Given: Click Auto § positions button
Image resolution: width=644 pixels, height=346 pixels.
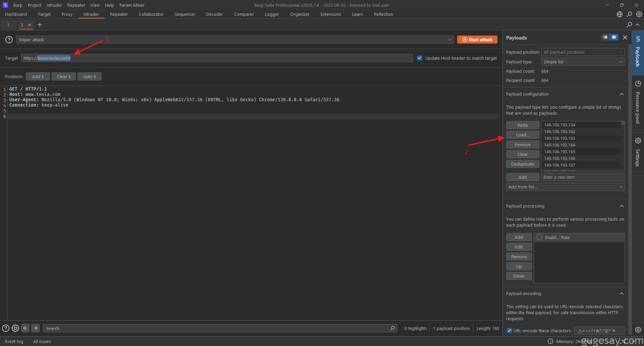Looking at the screenshot, I should (90, 76).
